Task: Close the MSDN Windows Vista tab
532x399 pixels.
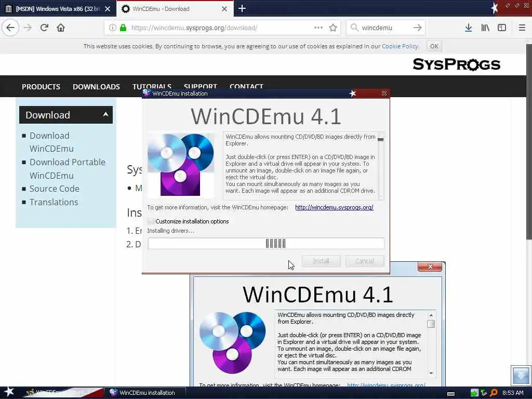Action: [107, 9]
